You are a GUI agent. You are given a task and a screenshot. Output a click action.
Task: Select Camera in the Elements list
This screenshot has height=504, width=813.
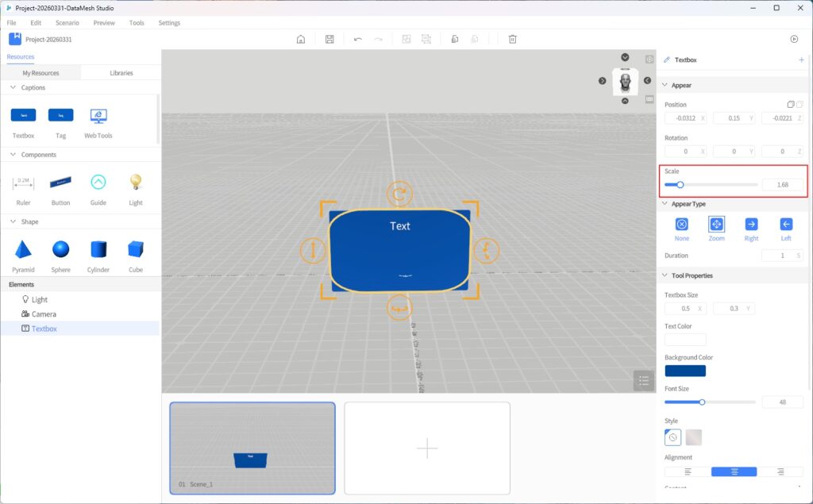44,314
